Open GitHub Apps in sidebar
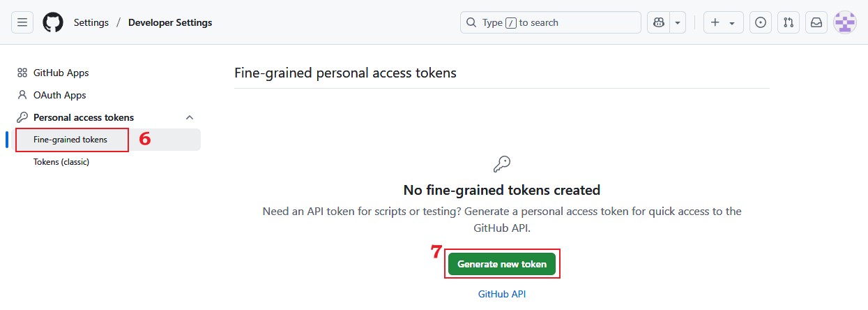Viewport: 868px width, 310px height. (x=61, y=73)
